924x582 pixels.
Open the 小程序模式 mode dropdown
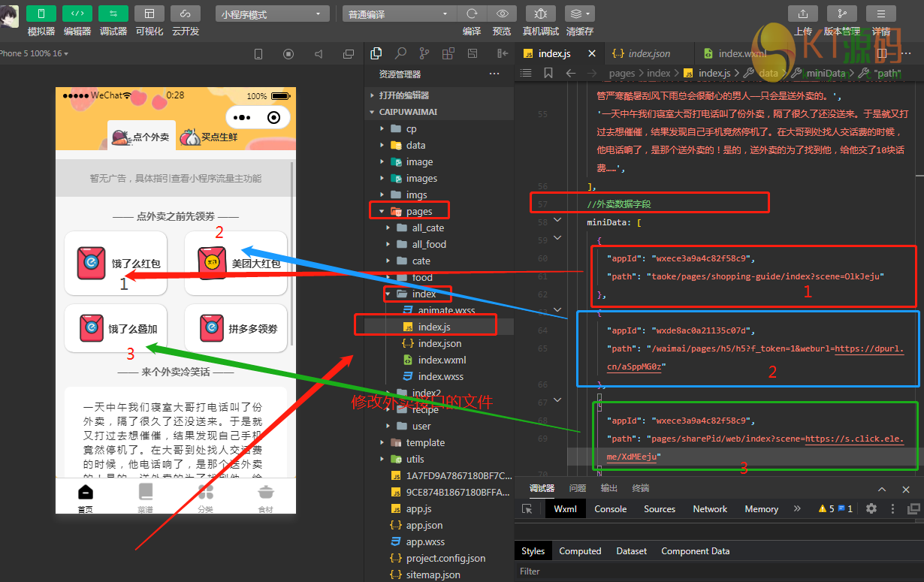coord(272,14)
